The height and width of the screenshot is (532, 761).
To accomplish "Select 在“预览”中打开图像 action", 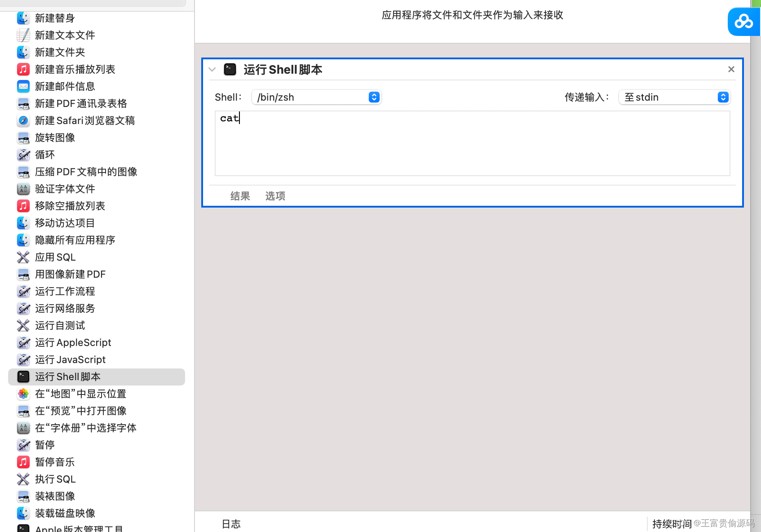I will (97, 411).
